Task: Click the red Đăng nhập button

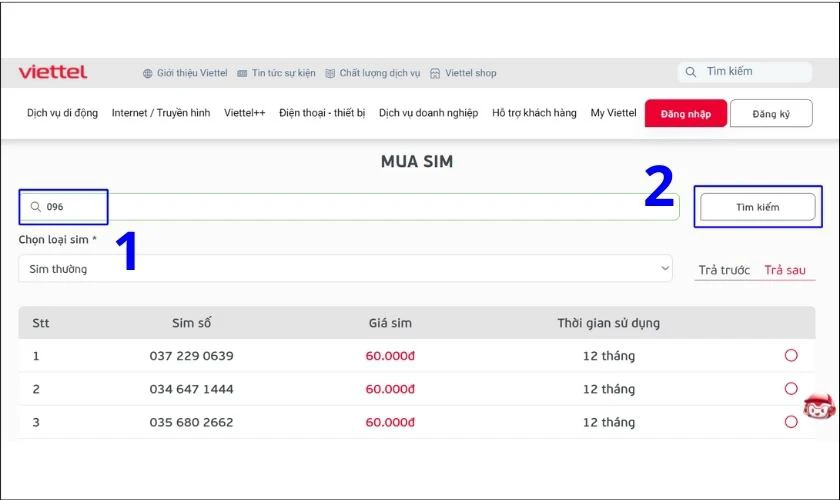Action: [686, 113]
